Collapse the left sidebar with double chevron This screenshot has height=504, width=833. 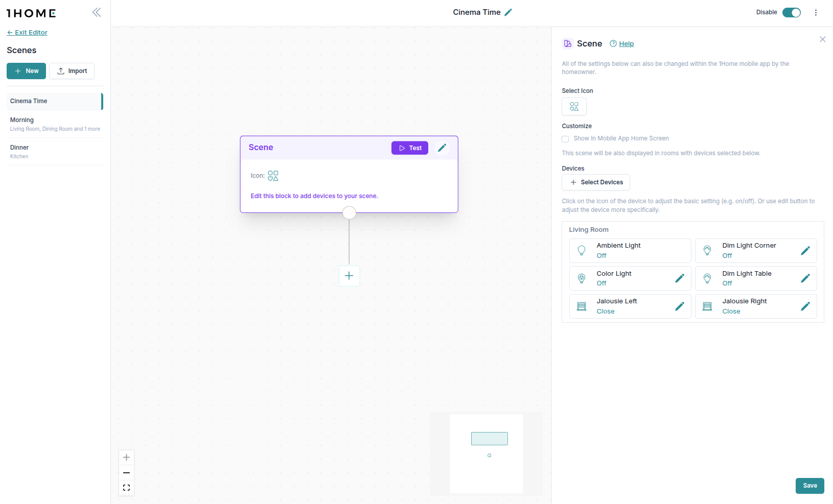97,12
